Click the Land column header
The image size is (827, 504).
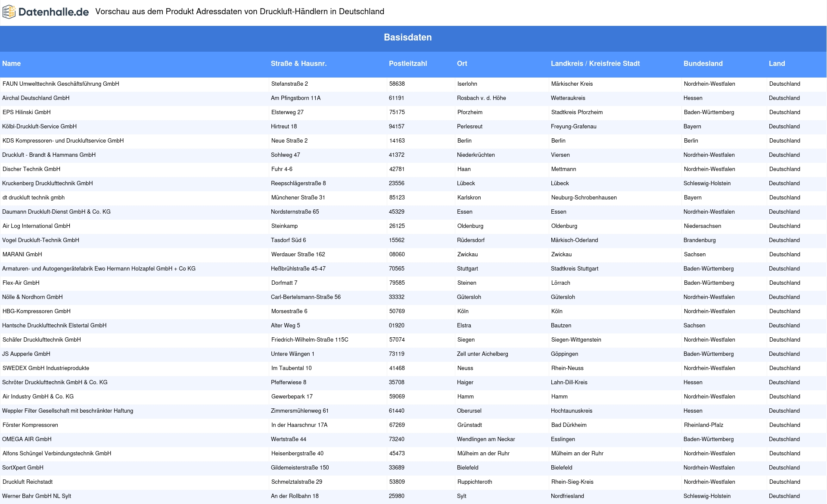click(777, 63)
